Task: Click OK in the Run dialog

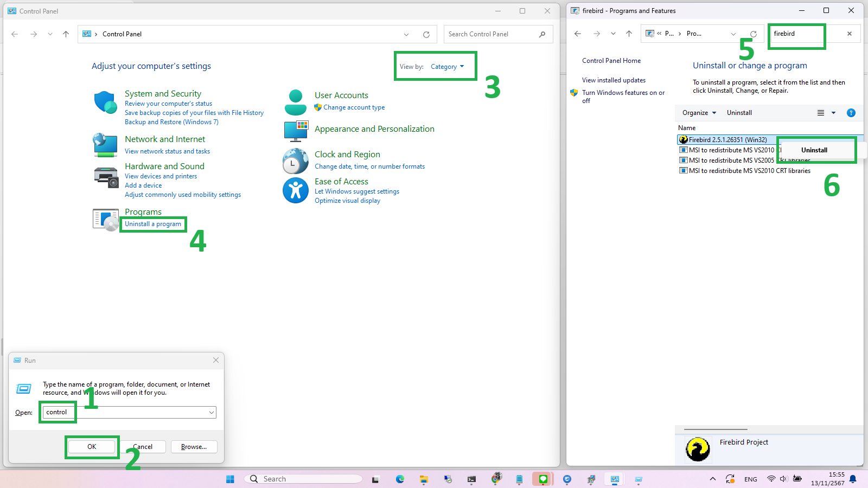Action: [x=92, y=447]
